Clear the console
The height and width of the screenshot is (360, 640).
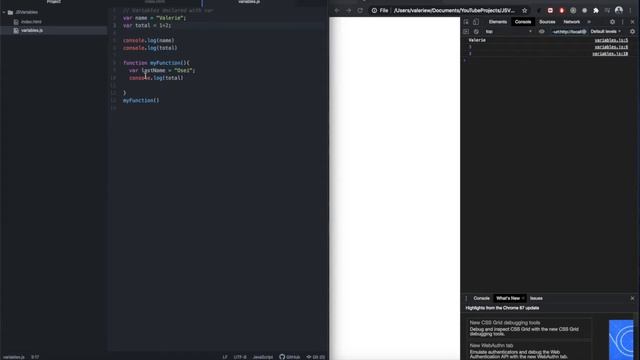click(476, 31)
